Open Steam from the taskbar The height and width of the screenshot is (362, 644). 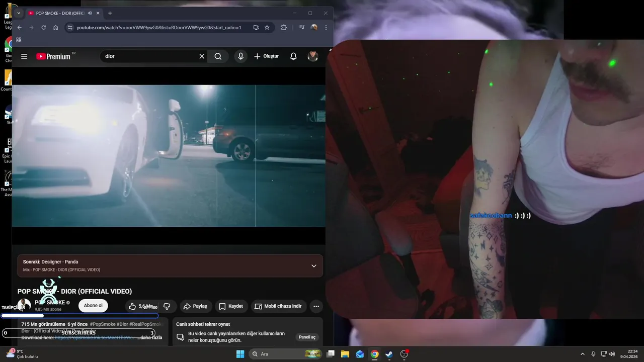click(389, 354)
